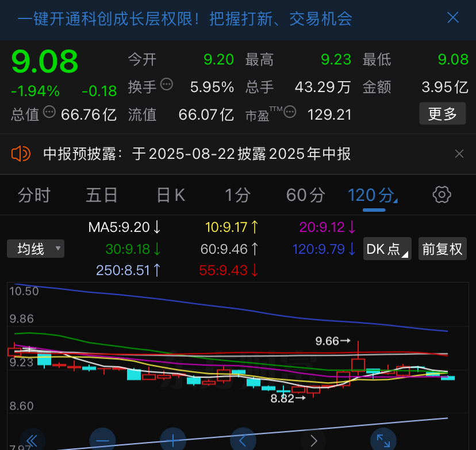Tap the magenta 20:9.12 moving average value
Image resolution: width=476 pixels, height=450 pixels.
[x=327, y=227]
